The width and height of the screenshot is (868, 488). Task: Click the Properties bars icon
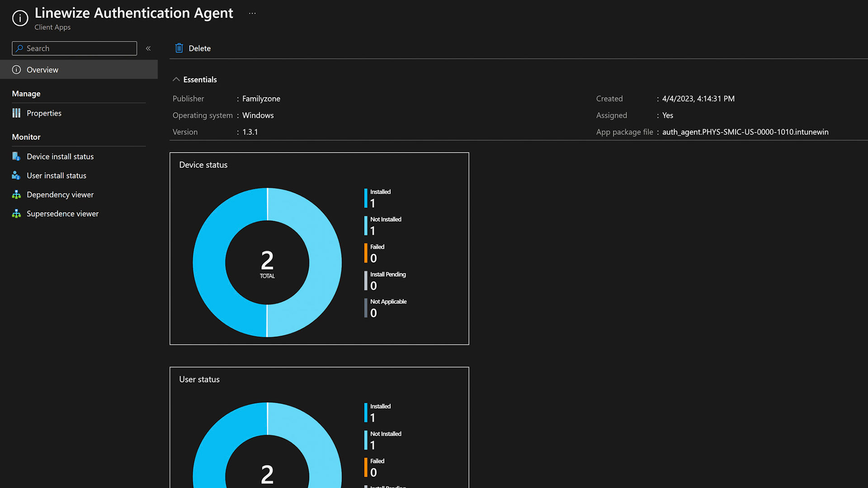click(16, 113)
